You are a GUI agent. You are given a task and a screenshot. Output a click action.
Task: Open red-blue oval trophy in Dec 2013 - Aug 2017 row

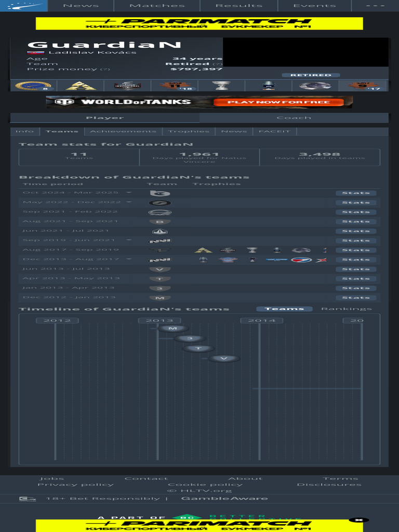pos(301,260)
